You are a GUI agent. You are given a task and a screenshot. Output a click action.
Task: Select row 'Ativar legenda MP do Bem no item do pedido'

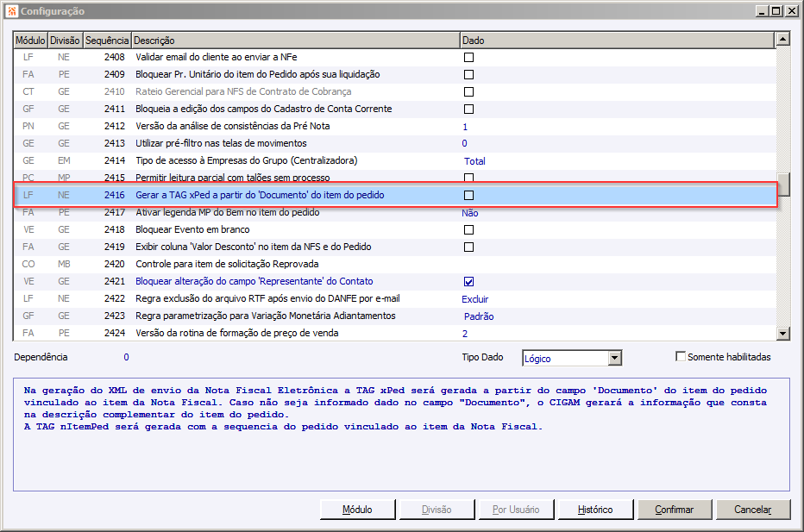[x=393, y=213]
